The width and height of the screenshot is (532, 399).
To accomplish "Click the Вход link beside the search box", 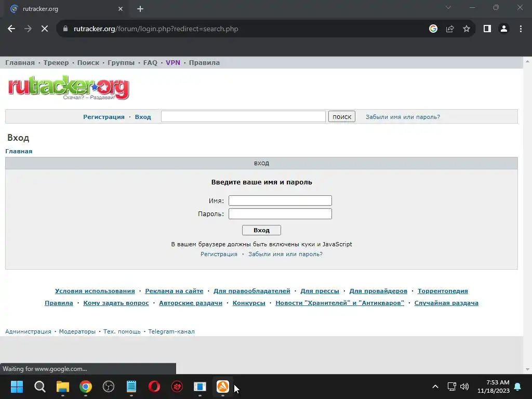I will pos(143,117).
